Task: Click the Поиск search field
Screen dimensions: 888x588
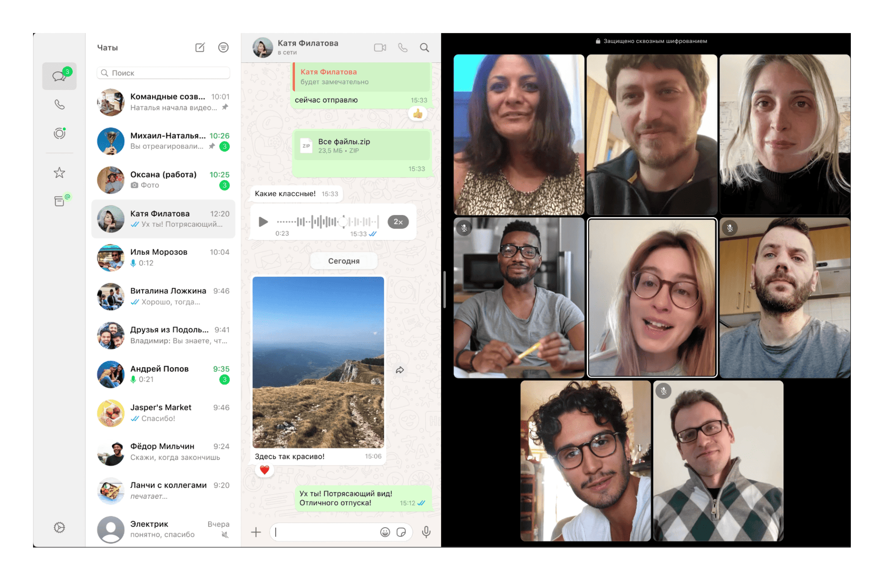Action: click(x=163, y=73)
